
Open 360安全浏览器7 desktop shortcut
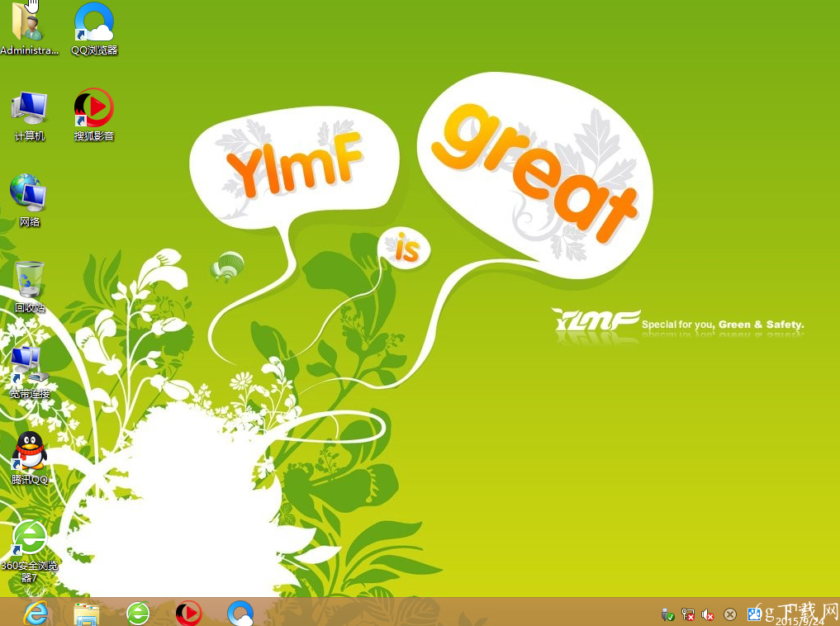coord(30,551)
